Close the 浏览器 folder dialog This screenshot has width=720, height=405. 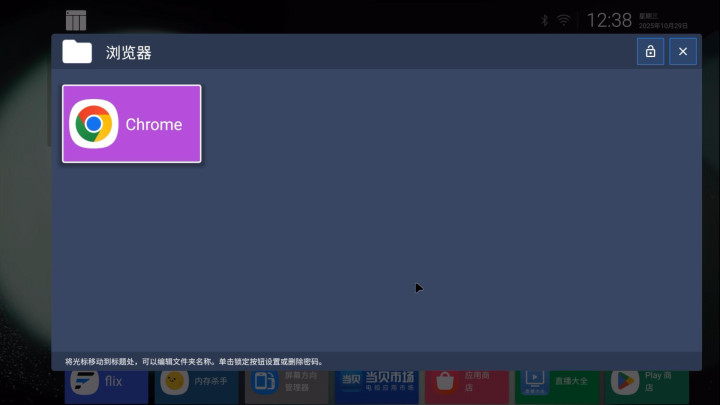[x=683, y=51]
